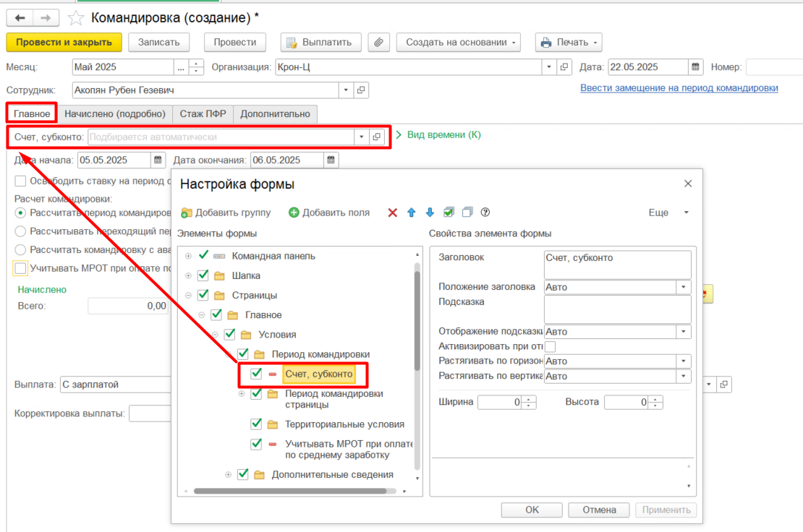Image resolution: width=803 pixels, height=532 pixels.
Task: Move element up with blue arrow
Action: 412,213
